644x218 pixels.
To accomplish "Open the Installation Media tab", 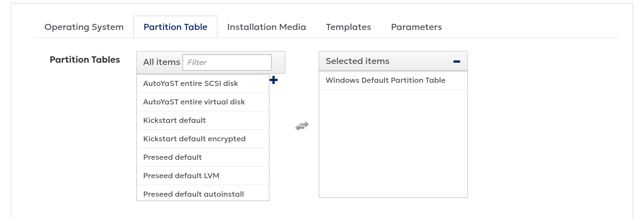I will [266, 27].
